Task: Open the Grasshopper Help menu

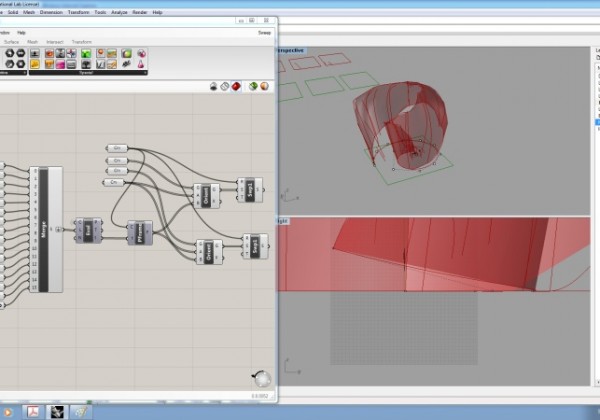Action: (x=23, y=32)
